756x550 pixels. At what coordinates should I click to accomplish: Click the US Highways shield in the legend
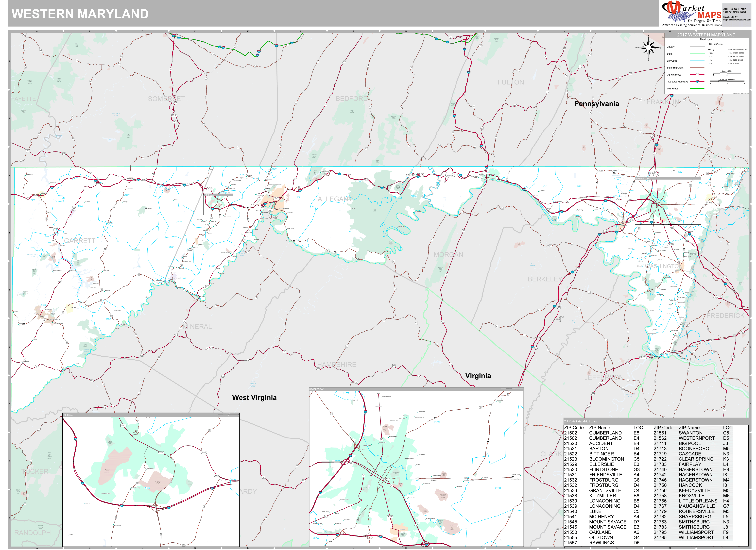point(697,75)
